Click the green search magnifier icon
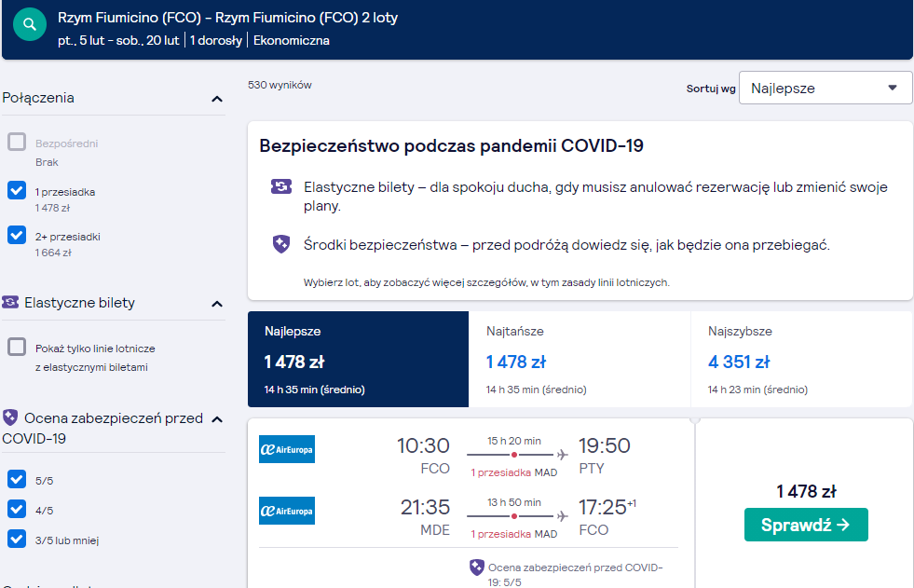 pos(30,24)
